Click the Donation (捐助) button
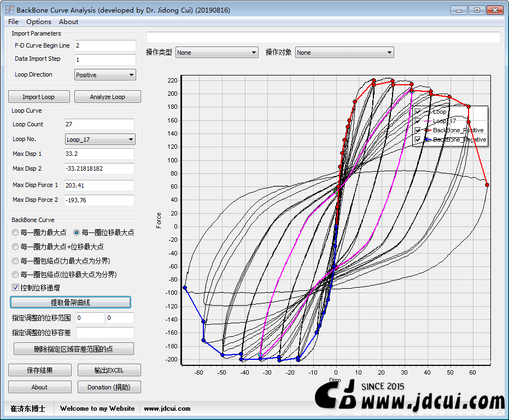This screenshot has width=509, height=420. coord(109,387)
